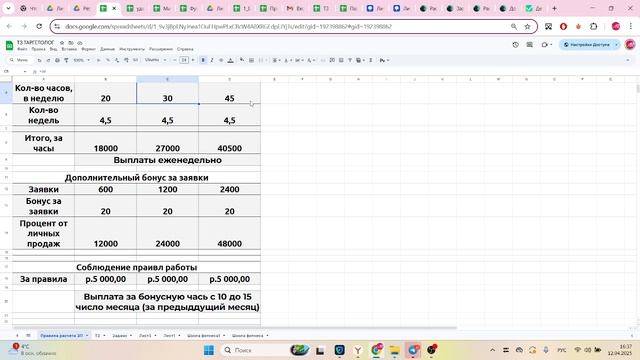This screenshot has height=360, width=640.
Task: Click the insert comment icon in toolbar
Action: point(332,60)
